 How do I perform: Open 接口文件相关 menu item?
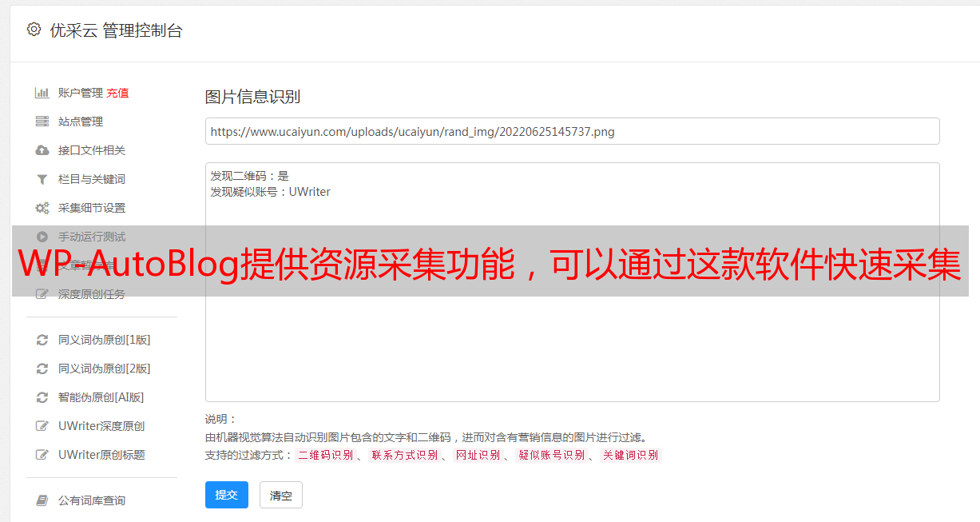point(92,150)
